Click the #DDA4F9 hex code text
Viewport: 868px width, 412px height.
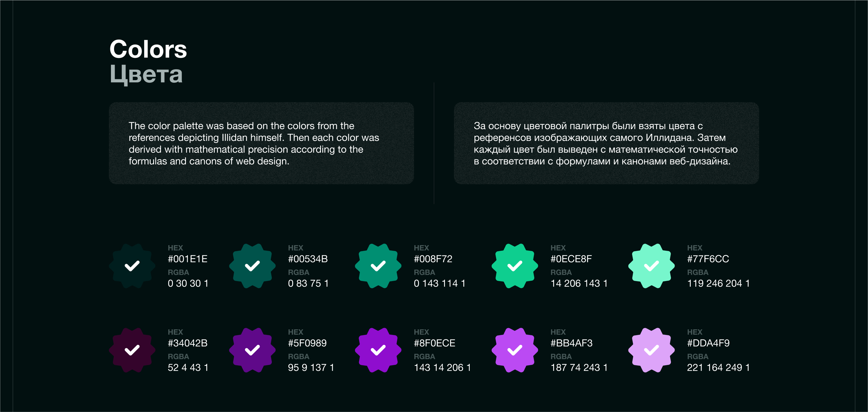point(708,343)
